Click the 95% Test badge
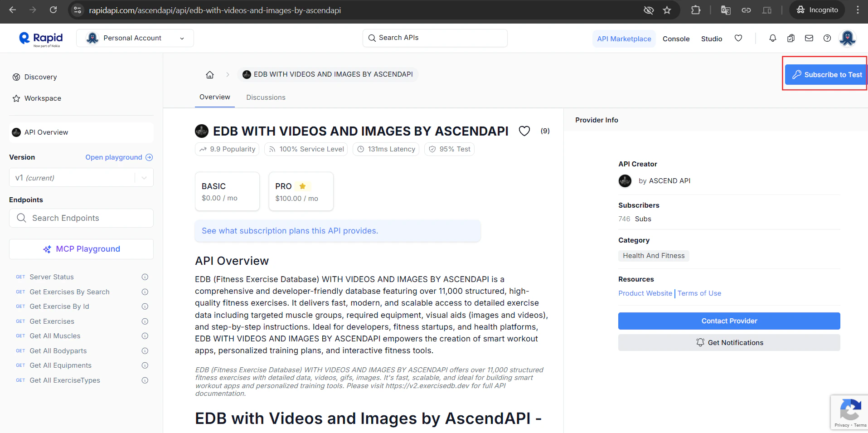The height and width of the screenshot is (433, 868). pyautogui.click(x=449, y=149)
